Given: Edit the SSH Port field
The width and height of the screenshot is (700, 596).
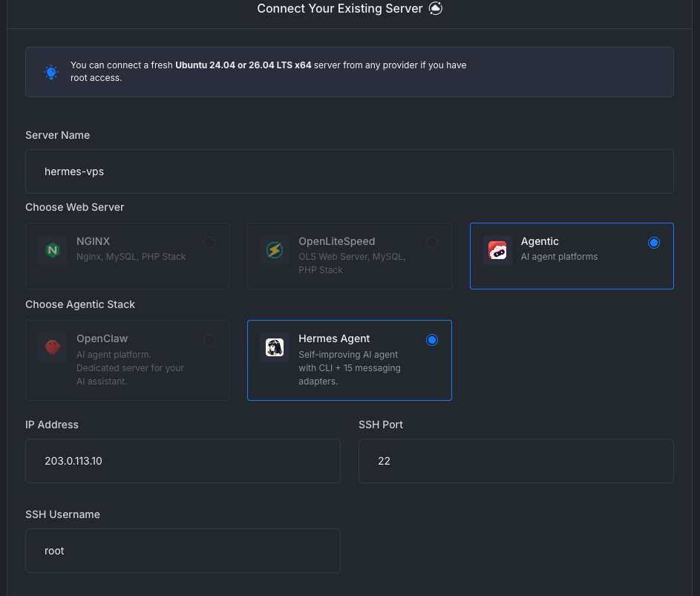Looking at the screenshot, I should pos(516,461).
